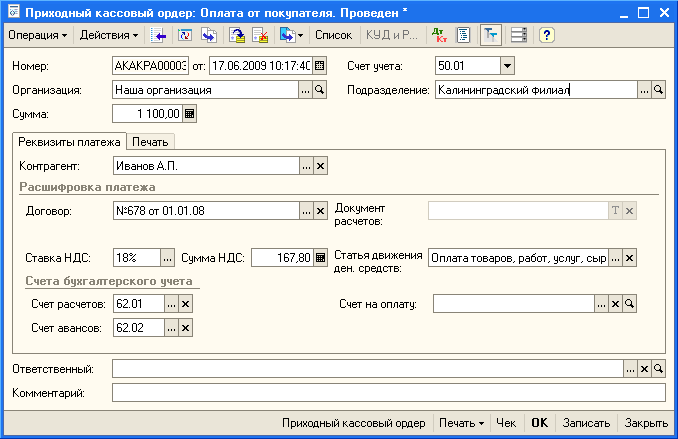Clear the Счет расчетов field
The height and width of the screenshot is (439, 678).
185,304
